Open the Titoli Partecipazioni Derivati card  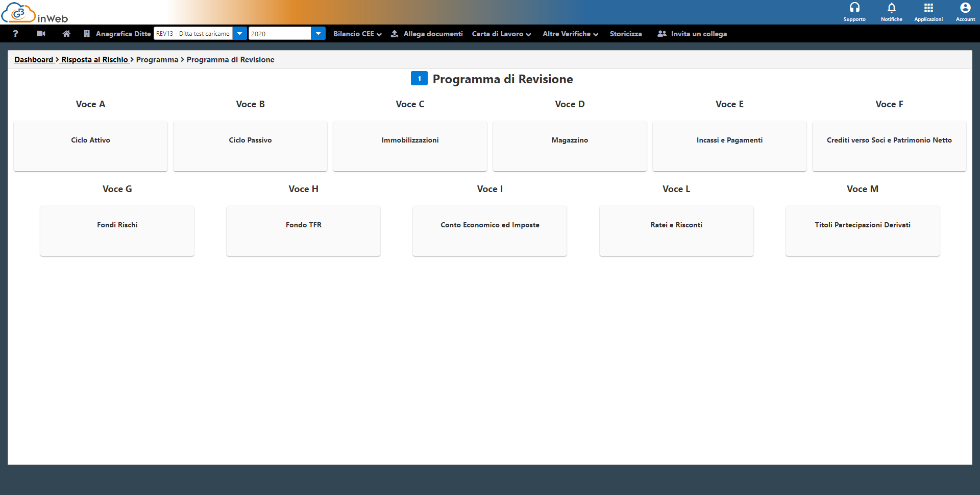pyautogui.click(x=863, y=230)
